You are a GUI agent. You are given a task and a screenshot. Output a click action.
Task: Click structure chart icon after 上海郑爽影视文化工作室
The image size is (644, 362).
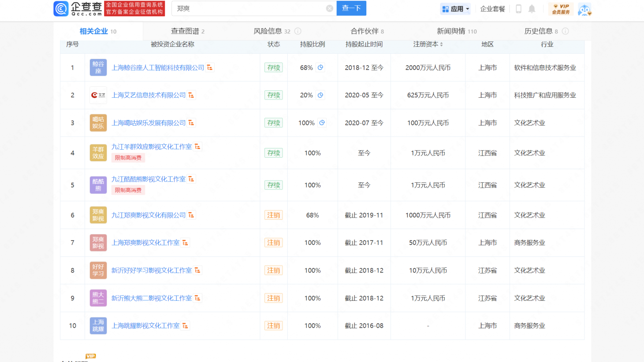[185, 243]
